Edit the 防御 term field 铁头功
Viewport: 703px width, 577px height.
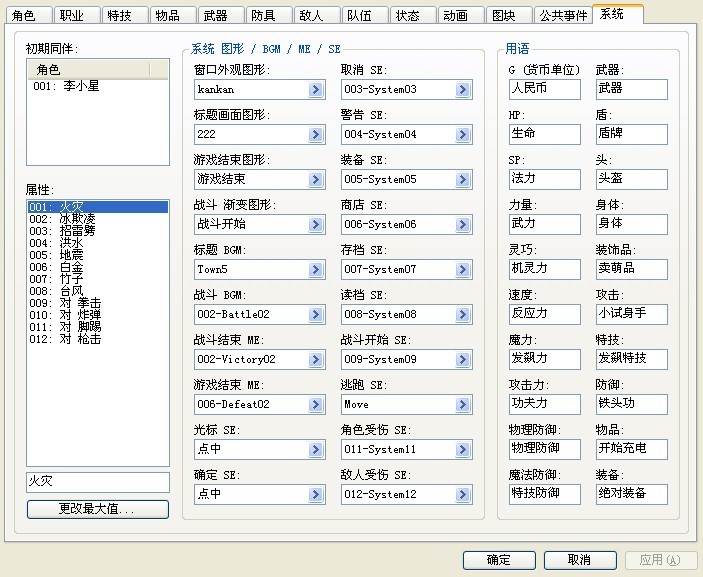631,404
